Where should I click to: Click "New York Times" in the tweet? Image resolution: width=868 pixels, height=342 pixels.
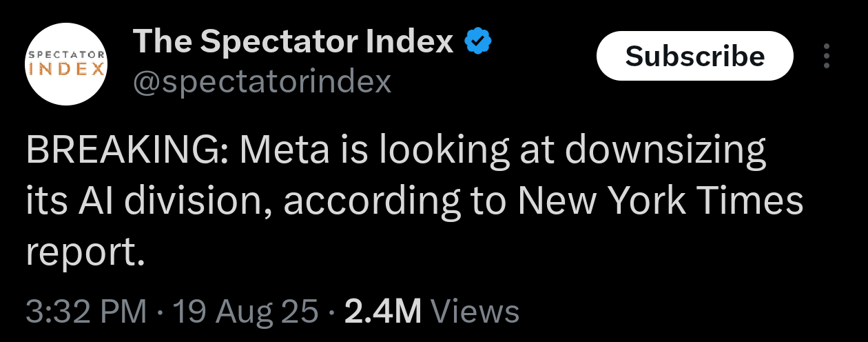[661, 201]
